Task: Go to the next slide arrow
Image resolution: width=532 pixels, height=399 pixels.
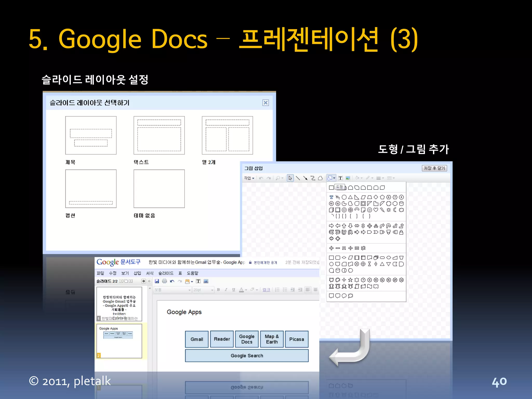Action: [x=149, y=281]
